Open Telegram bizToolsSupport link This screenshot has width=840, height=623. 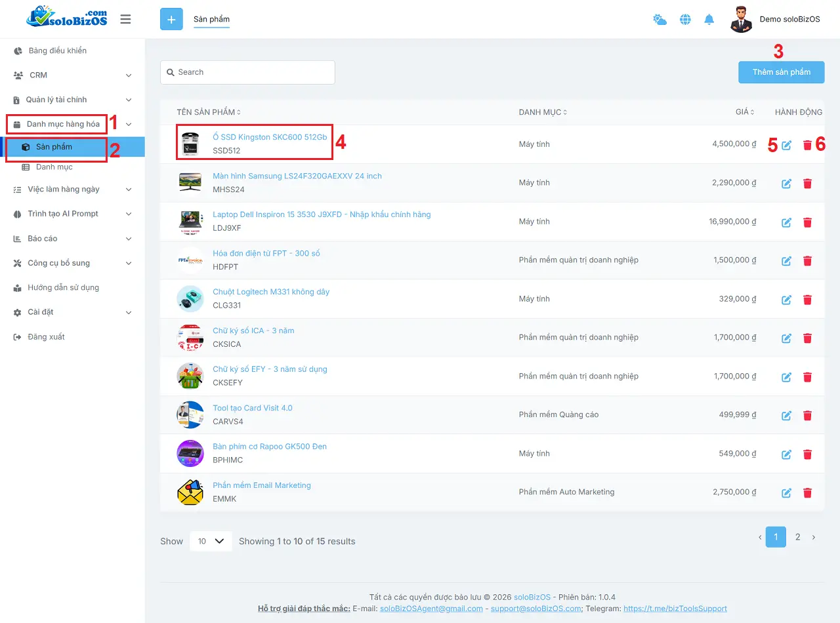(675, 609)
